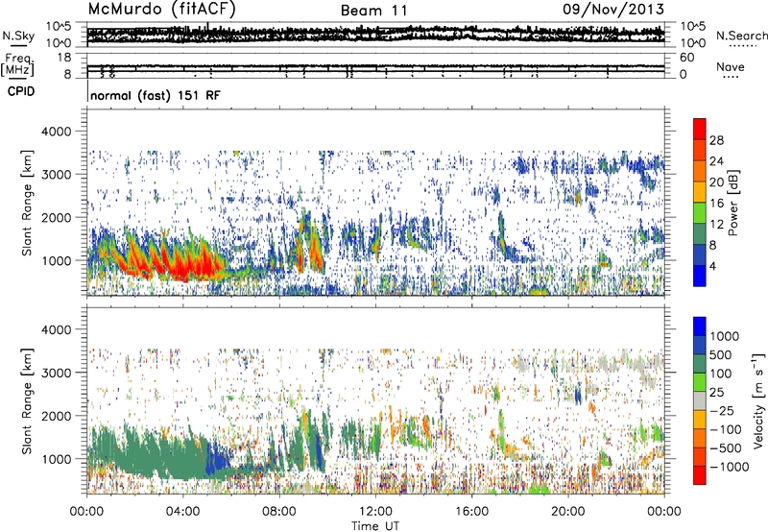Screen dimensions: 768x532
Task: Click the Velocity panel 'Slant Range [km]' label
Action: click(27, 401)
